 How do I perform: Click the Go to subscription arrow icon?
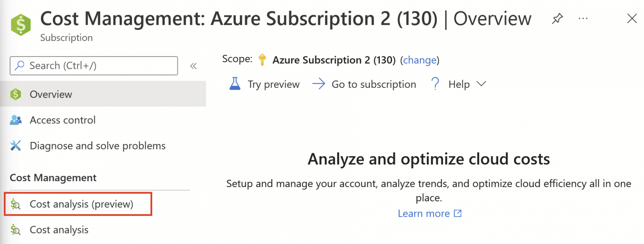click(319, 84)
